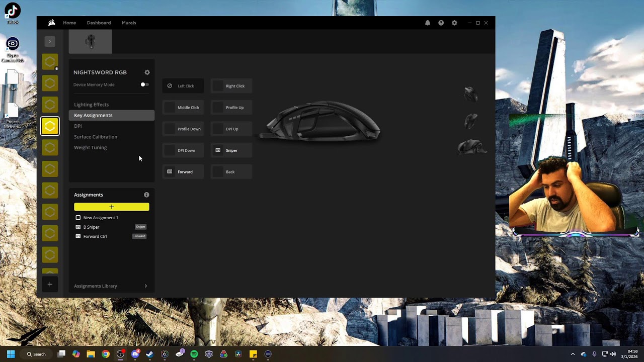Select the DPI Down key button
This screenshot has height=362, width=644.
[183, 150]
